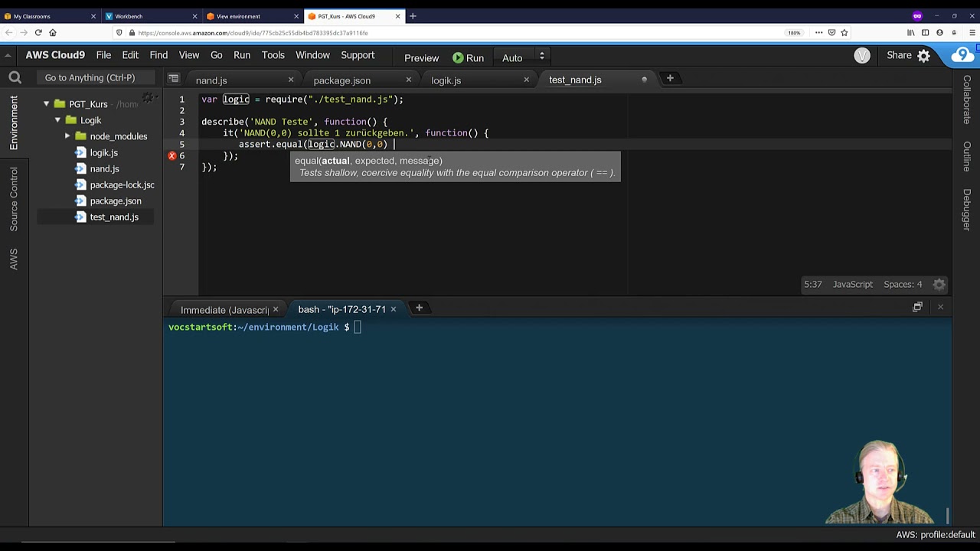
Task: Click the green Run button
Action: 468,57
